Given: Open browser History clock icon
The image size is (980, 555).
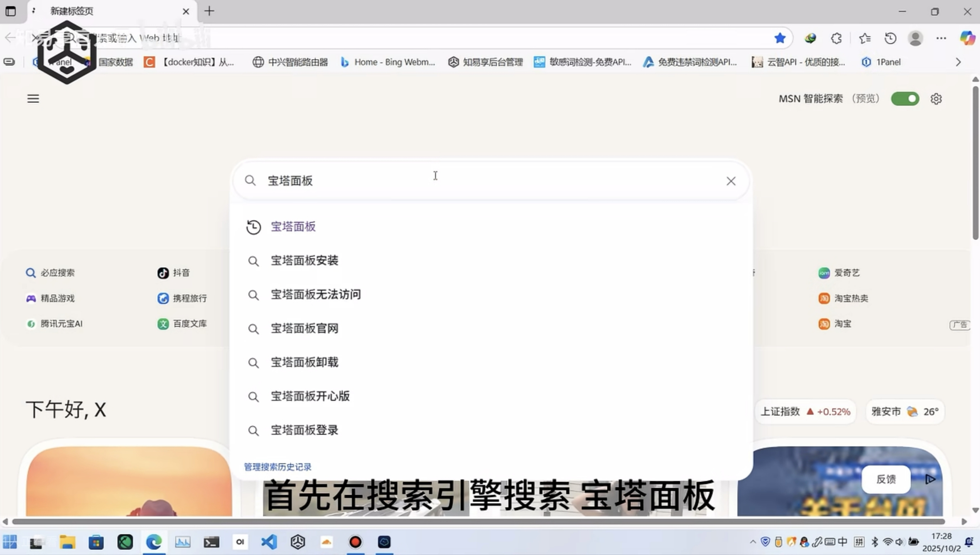Looking at the screenshot, I should (x=890, y=38).
